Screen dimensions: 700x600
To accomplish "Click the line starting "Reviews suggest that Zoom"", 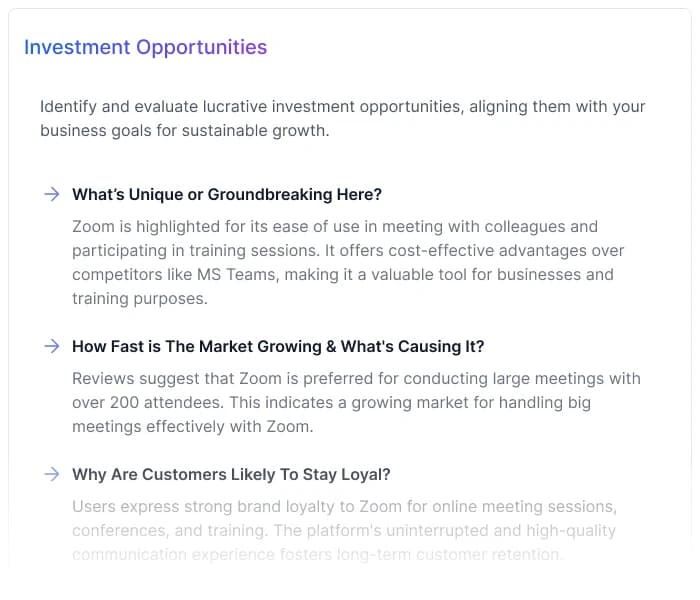I will [x=356, y=378].
